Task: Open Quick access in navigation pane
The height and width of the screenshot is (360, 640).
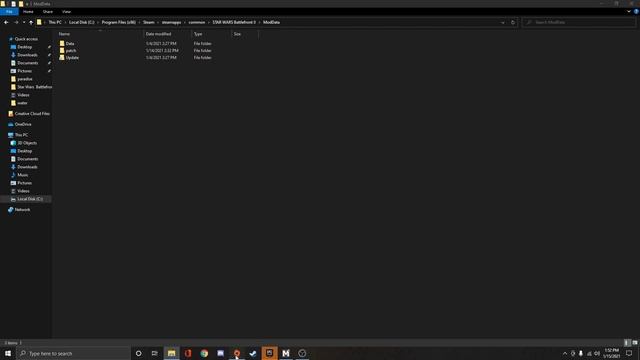Action: coord(26,39)
